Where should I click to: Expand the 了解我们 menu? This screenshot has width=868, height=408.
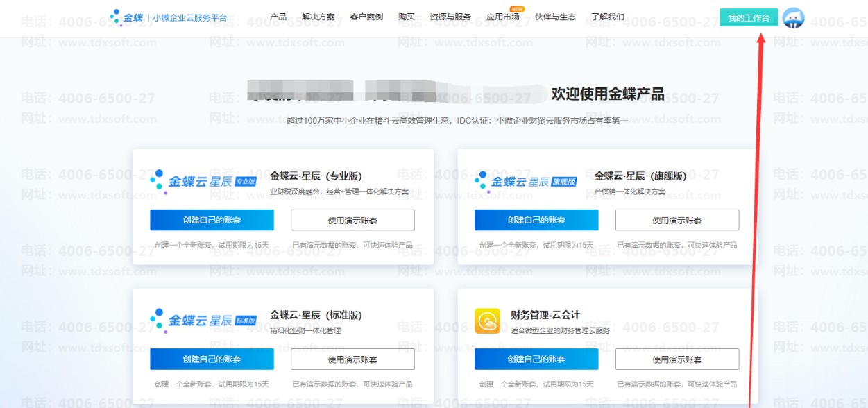[607, 17]
